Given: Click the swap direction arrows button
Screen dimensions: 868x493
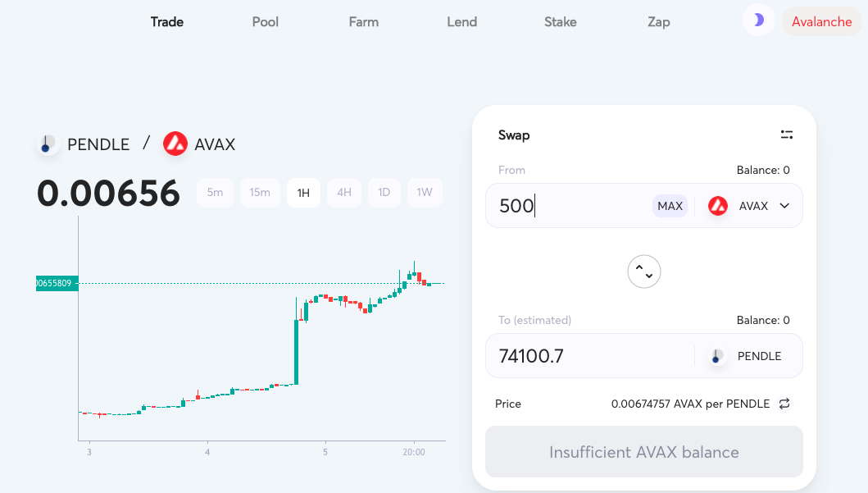Looking at the screenshot, I should tap(643, 272).
